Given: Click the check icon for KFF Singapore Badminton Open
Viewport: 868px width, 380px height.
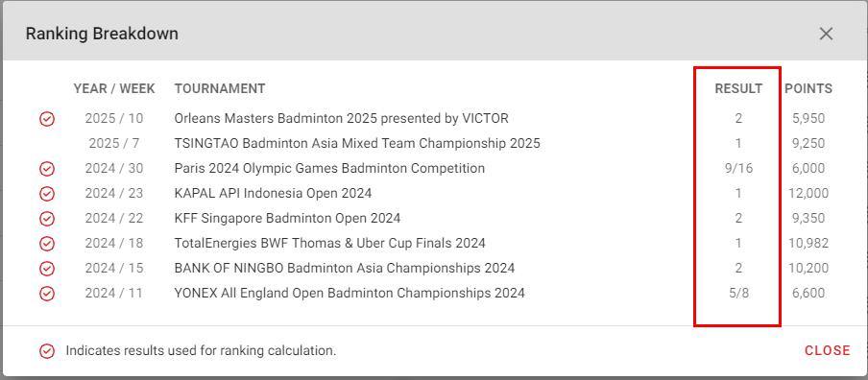Looking at the screenshot, I should point(47,219).
